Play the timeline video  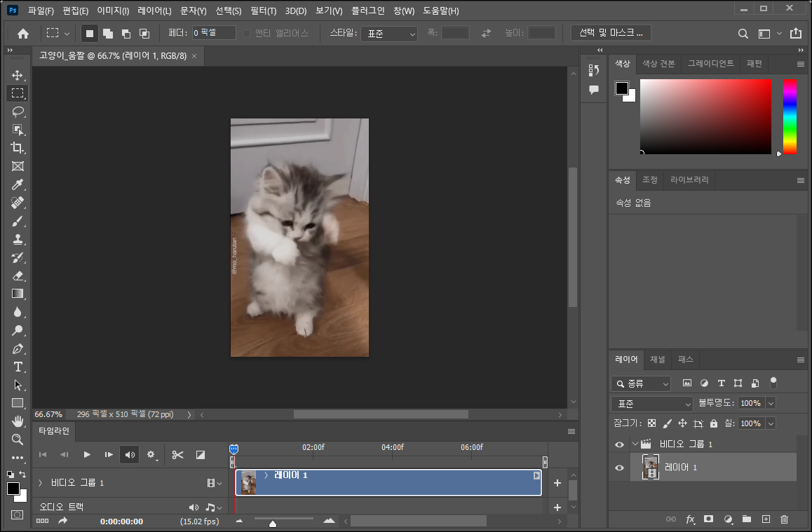86,454
